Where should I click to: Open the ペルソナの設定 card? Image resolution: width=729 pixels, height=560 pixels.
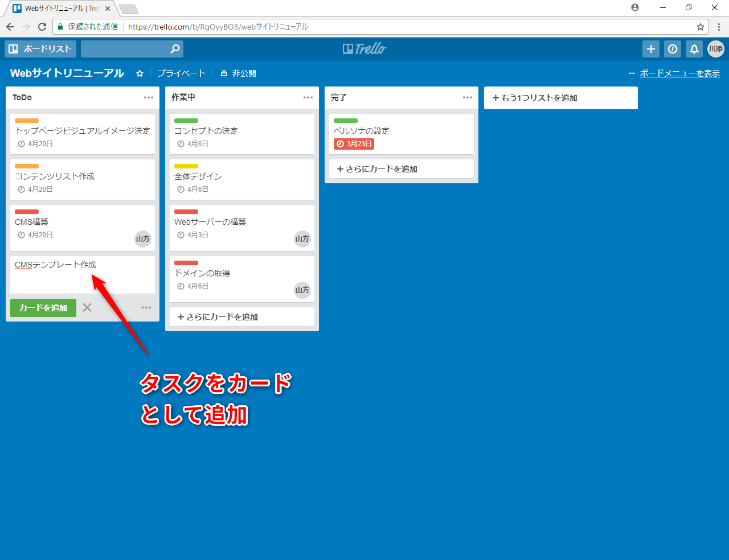tap(402, 134)
